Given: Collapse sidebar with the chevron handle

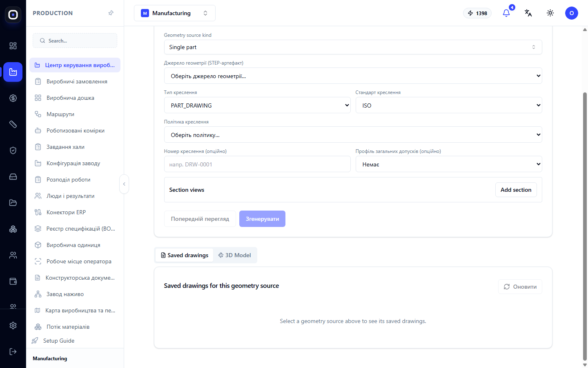Looking at the screenshot, I should click(x=124, y=184).
